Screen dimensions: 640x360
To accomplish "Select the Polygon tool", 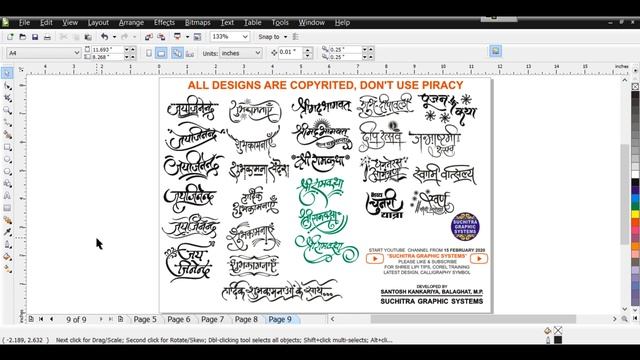I will [x=7, y=171].
